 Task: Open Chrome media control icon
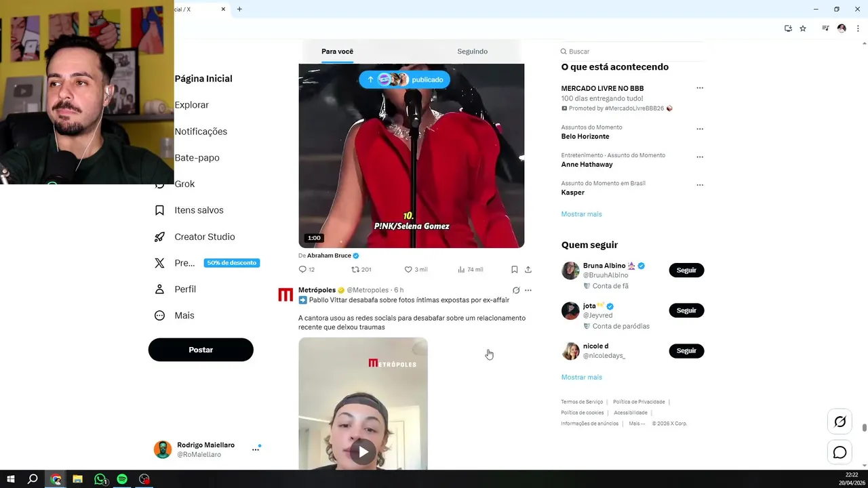pyautogui.click(x=825, y=28)
